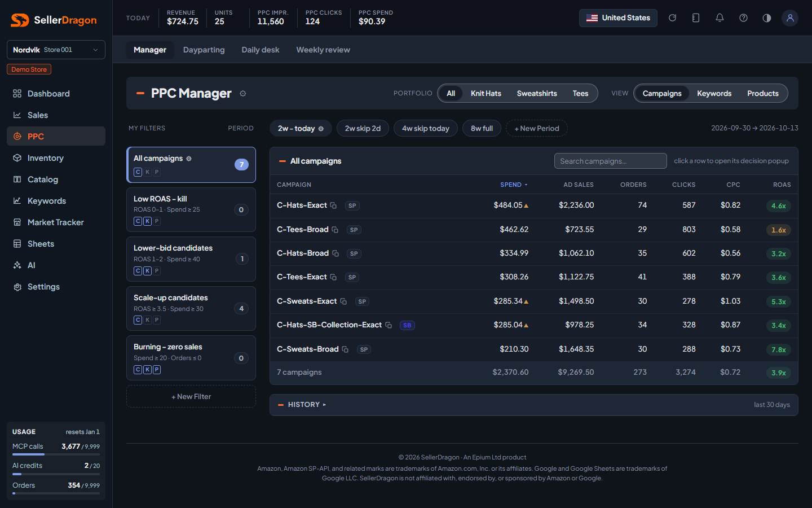Click the gear on 2w - today period
This screenshot has height=508, width=812.
pos(321,129)
